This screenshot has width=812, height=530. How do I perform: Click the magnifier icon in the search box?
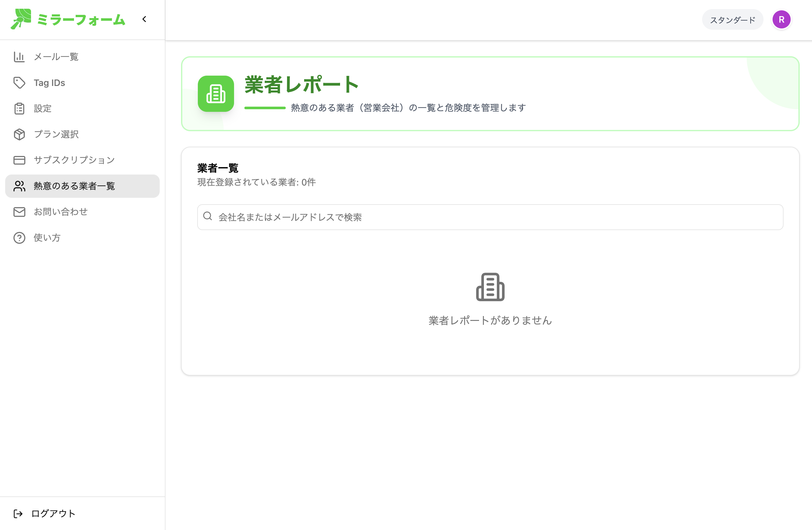pyautogui.click(x=208, y=216)
